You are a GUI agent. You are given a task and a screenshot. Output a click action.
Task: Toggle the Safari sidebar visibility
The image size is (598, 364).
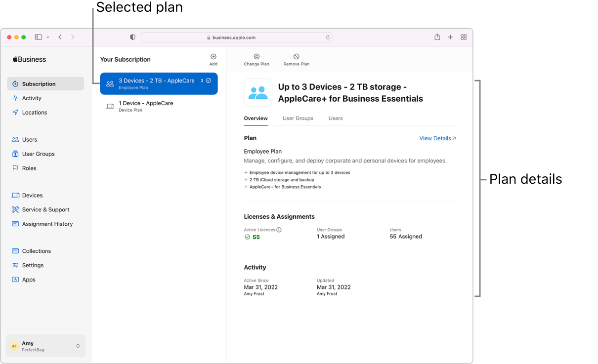point(38,37)
